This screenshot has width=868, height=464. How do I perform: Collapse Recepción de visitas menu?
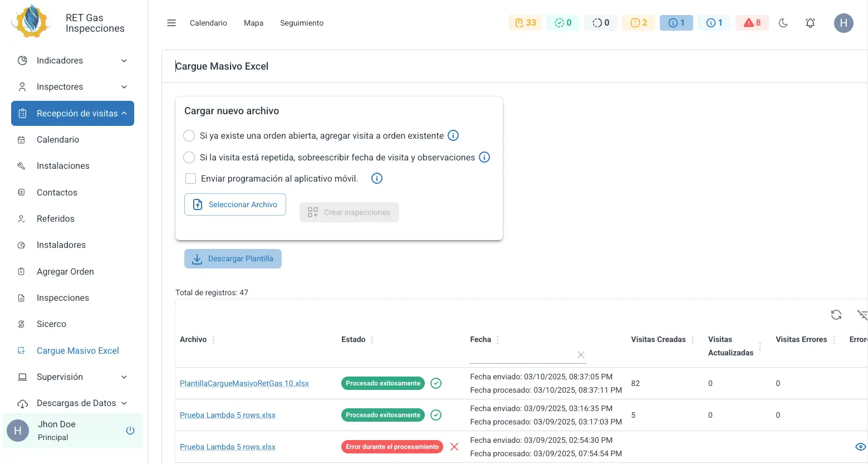72,113
